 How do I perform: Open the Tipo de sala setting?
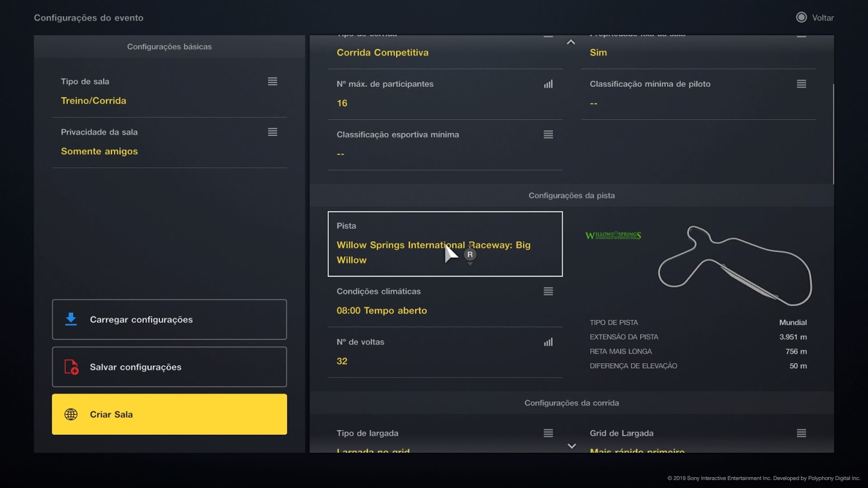coord(169,91)
